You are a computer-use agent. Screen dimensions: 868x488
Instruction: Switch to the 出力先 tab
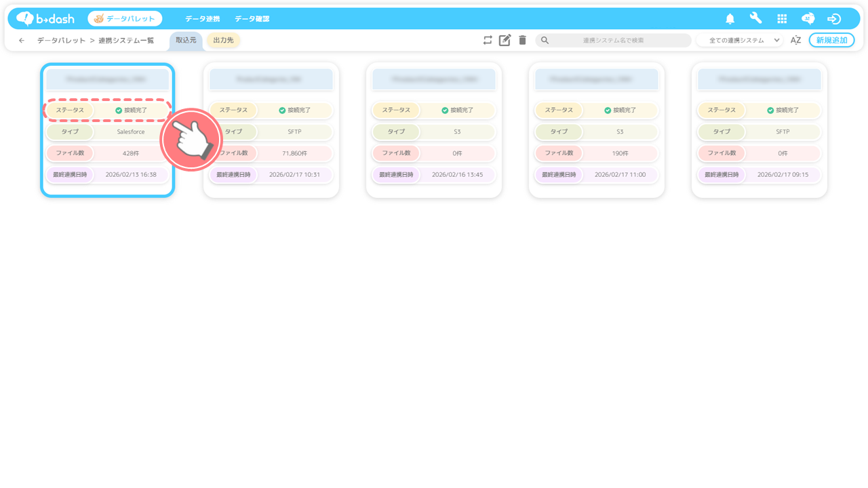[x=223, y=41]
